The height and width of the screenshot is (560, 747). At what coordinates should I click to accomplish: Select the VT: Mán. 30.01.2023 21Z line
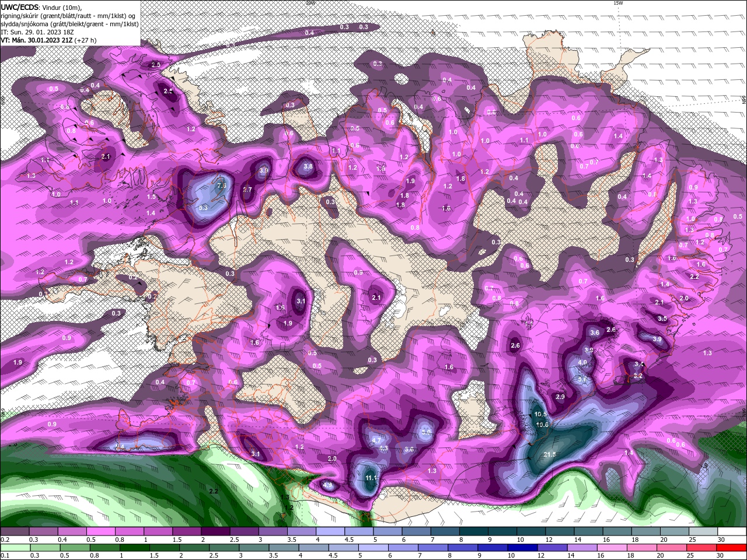pos(36,40)
